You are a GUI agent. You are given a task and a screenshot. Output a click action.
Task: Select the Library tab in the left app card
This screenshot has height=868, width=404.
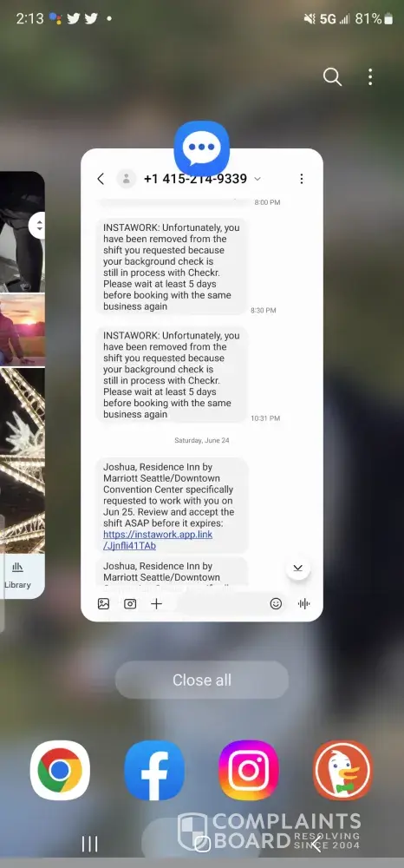click(17, 575)
